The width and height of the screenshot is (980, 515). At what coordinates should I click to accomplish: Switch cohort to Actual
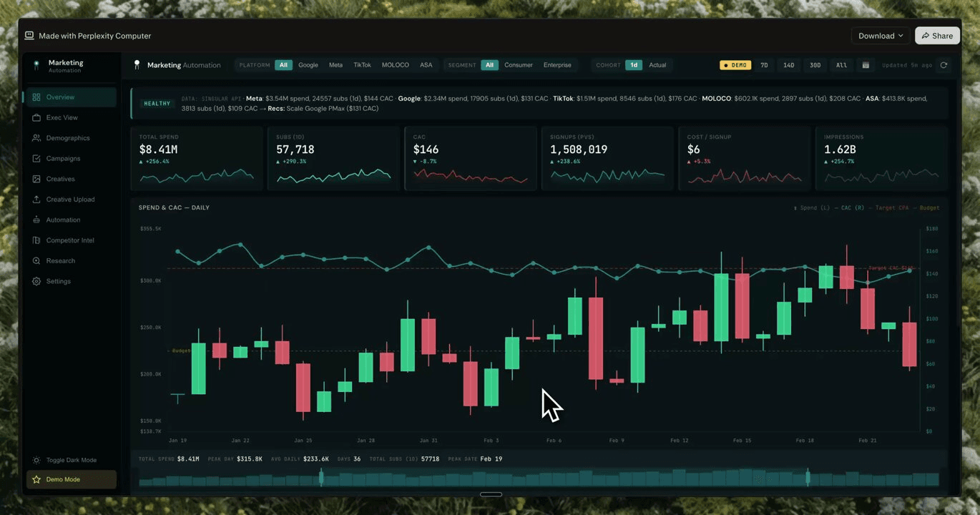pos(657,65)
